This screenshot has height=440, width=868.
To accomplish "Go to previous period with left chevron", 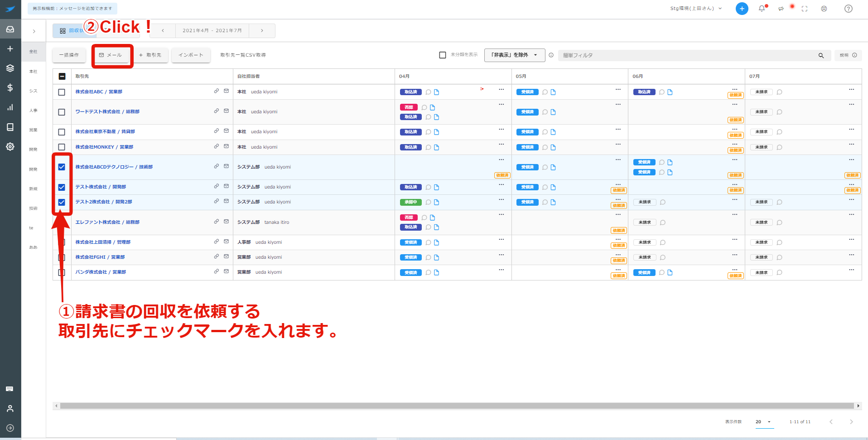I will (x=163, y=31).
